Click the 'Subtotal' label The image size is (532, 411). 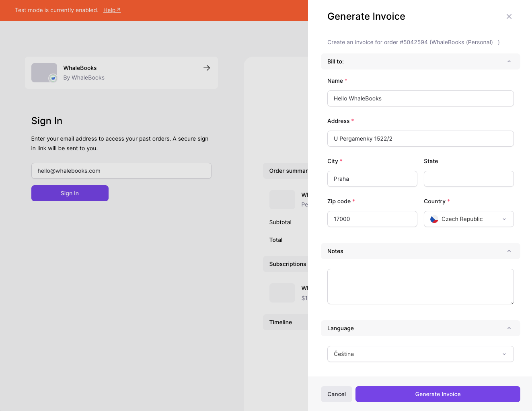(280, 222)
